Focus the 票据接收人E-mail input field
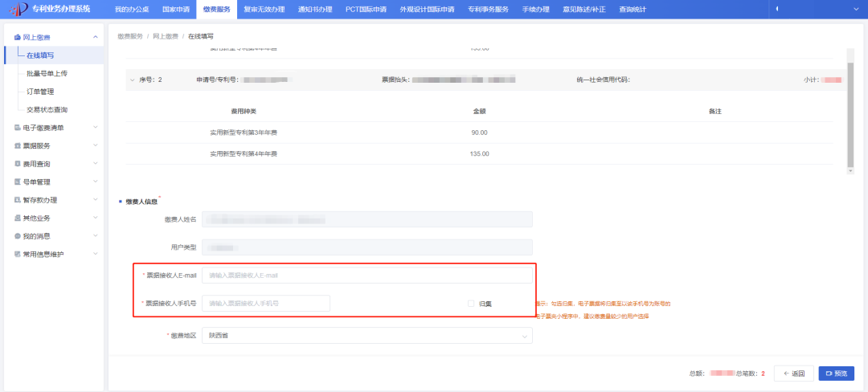The height and width of the screenshot is (392, 868). [x=366, y=276]
